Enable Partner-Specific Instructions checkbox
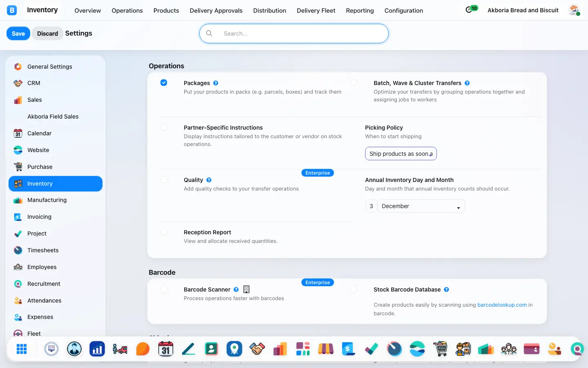Image resolution: width=588 pixels, height=368 pixels. [164, 127]
